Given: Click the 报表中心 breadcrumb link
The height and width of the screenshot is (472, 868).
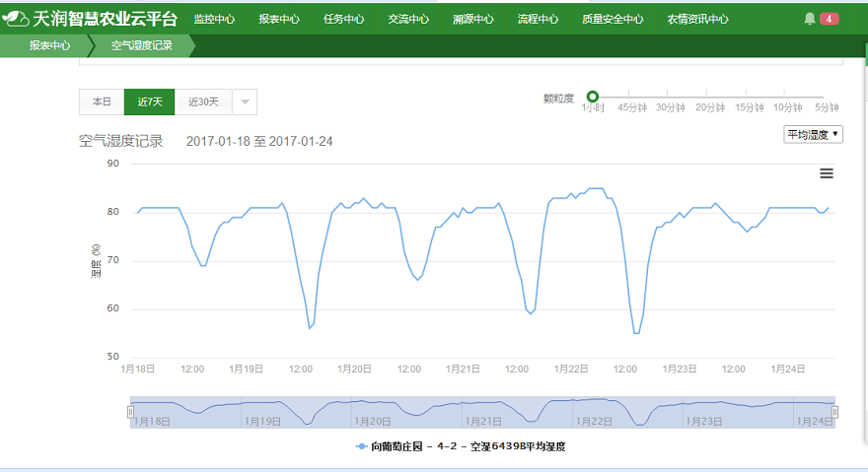Looking at the screenshot, I should [49, 45].
